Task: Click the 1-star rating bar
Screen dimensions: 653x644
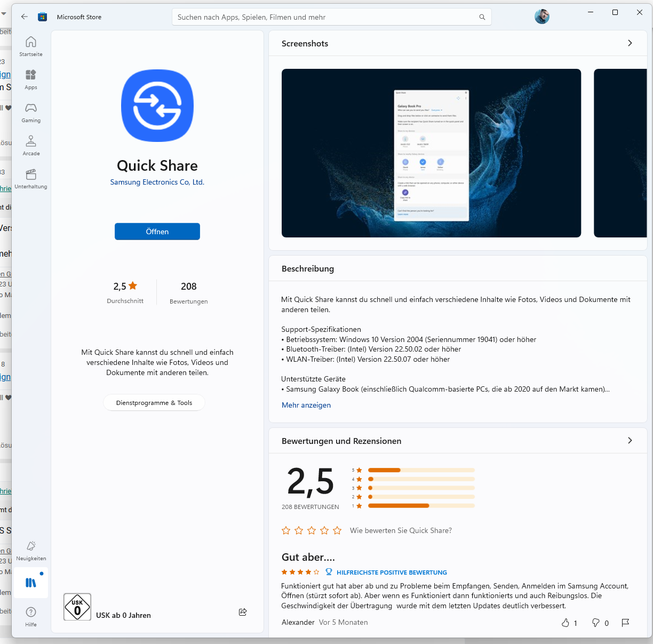Action: coord(421,506)
